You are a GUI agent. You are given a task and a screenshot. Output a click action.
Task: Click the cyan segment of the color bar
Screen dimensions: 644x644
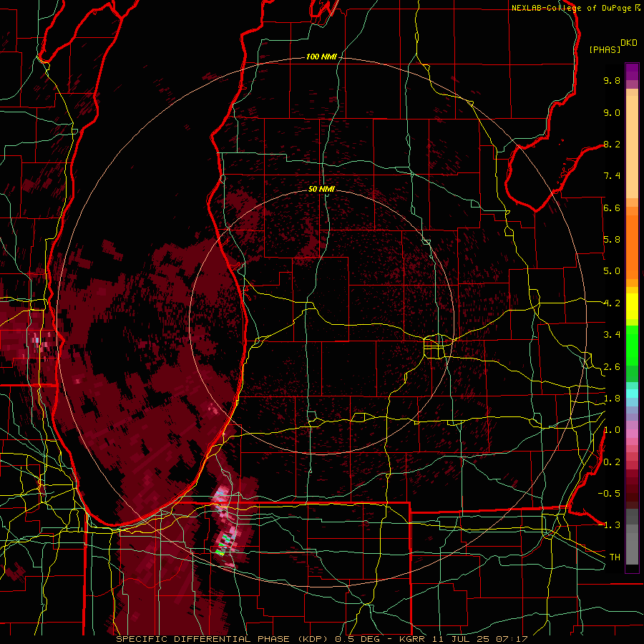coord(632,393)
